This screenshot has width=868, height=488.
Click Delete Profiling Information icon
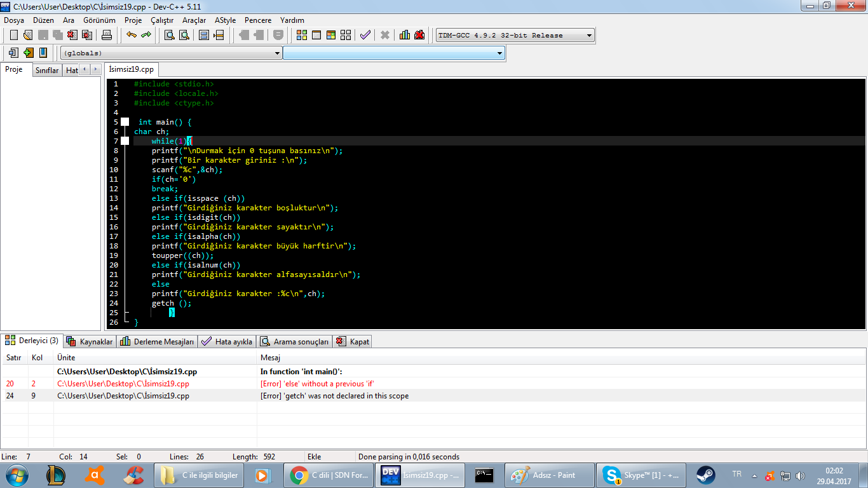coord(419,35)
